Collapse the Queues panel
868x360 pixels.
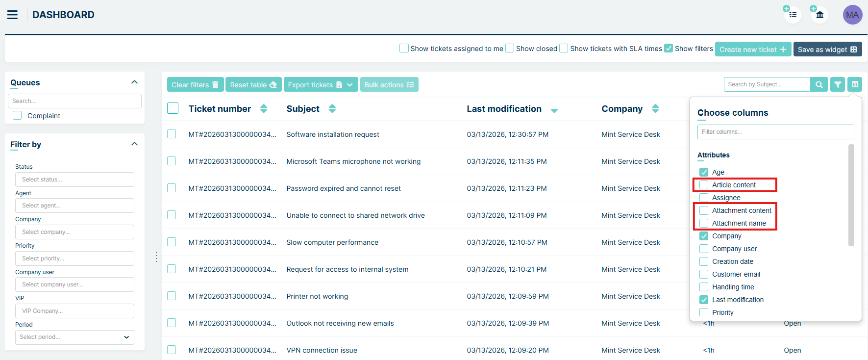point(134,82)
